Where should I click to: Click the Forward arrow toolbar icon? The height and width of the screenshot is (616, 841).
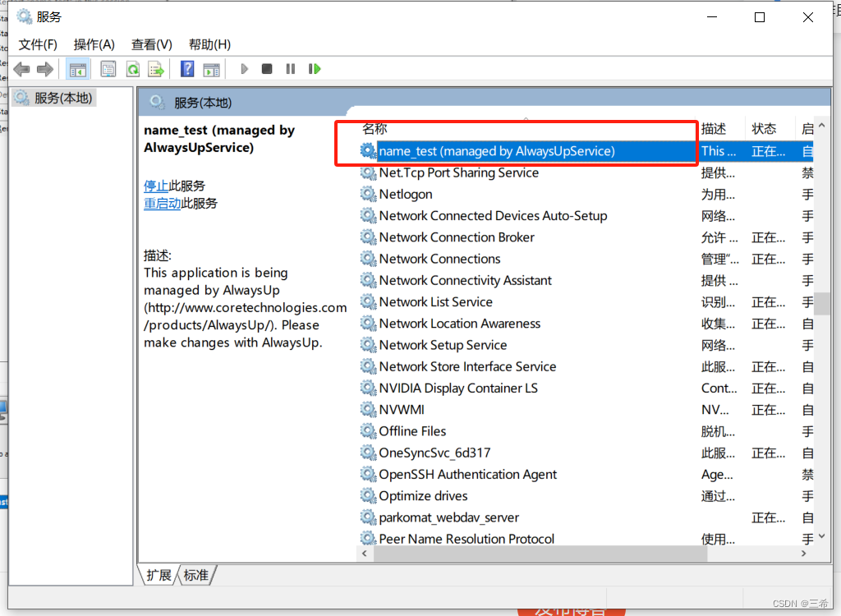[x=45, y=69]
